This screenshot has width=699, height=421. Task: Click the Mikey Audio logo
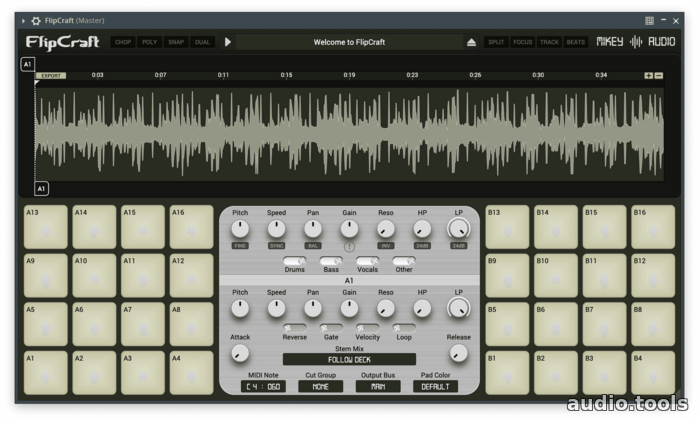tap(636, 42)
